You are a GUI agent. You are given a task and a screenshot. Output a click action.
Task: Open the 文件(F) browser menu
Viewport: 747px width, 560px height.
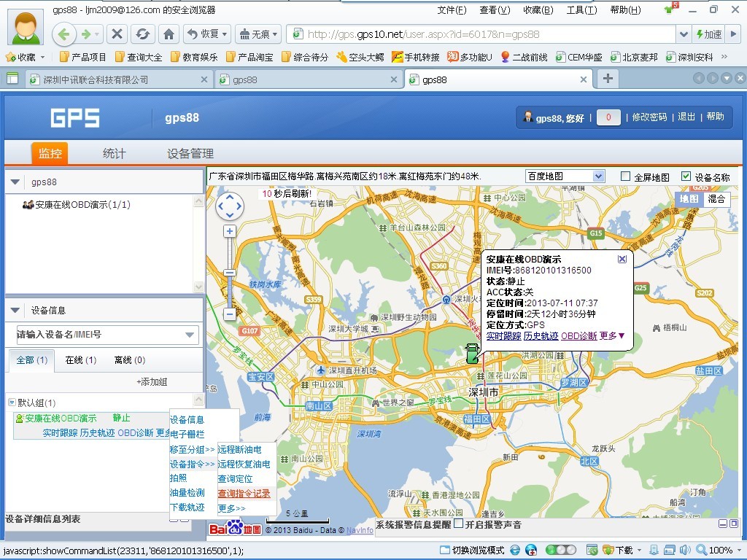pyautogui.click(x=452, y=10)
